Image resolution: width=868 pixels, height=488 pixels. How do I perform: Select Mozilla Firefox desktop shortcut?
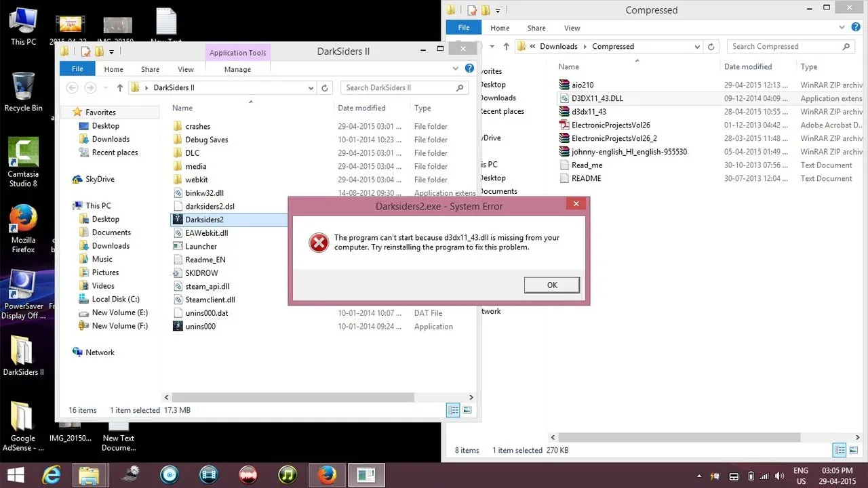[23, 228]
